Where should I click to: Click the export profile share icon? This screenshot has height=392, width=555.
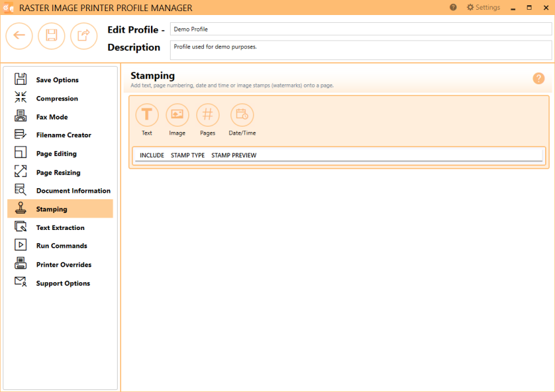tap(84, 36)
